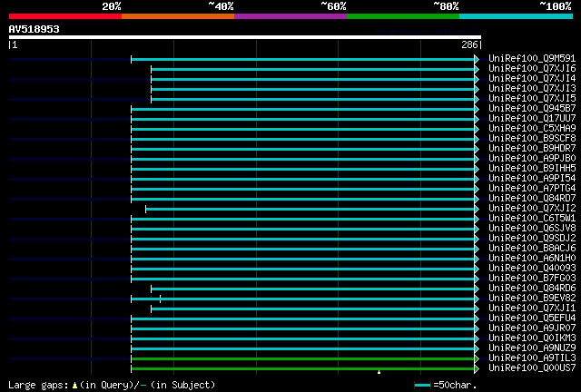
Task: Click the white query sequence bar
Action: tap(245, 37)
